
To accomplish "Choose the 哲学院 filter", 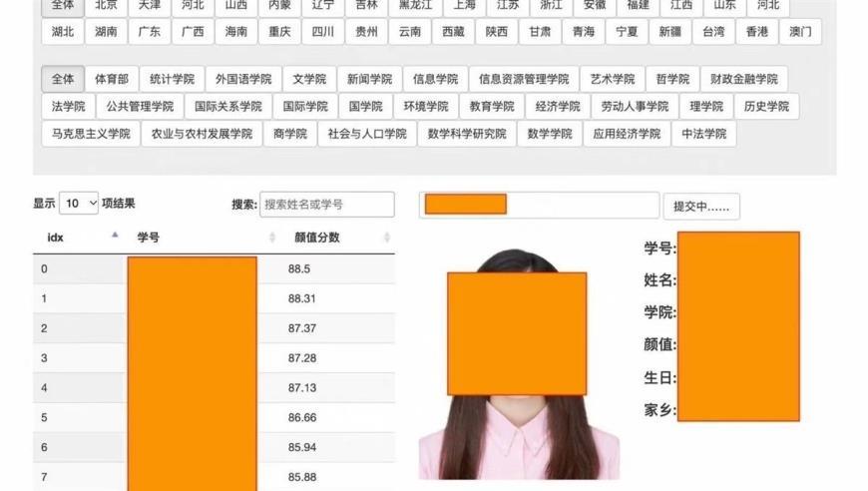I will (672, 79).
